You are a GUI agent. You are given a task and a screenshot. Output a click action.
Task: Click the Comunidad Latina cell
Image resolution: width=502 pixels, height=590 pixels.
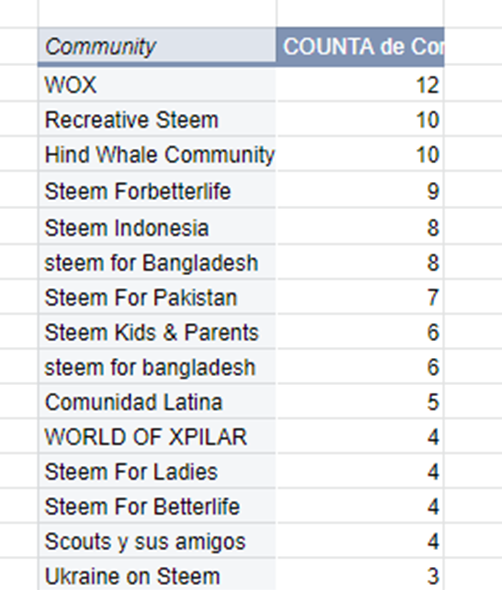[157, 402]
